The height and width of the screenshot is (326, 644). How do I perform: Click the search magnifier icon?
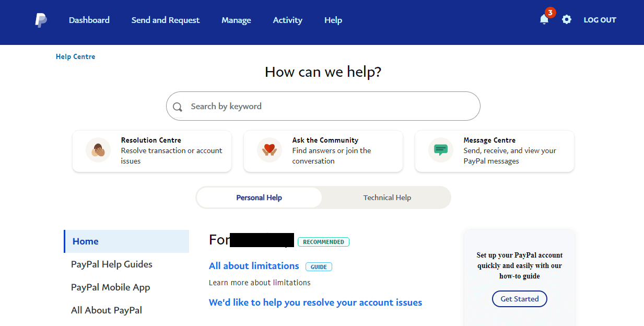point(178,107)
